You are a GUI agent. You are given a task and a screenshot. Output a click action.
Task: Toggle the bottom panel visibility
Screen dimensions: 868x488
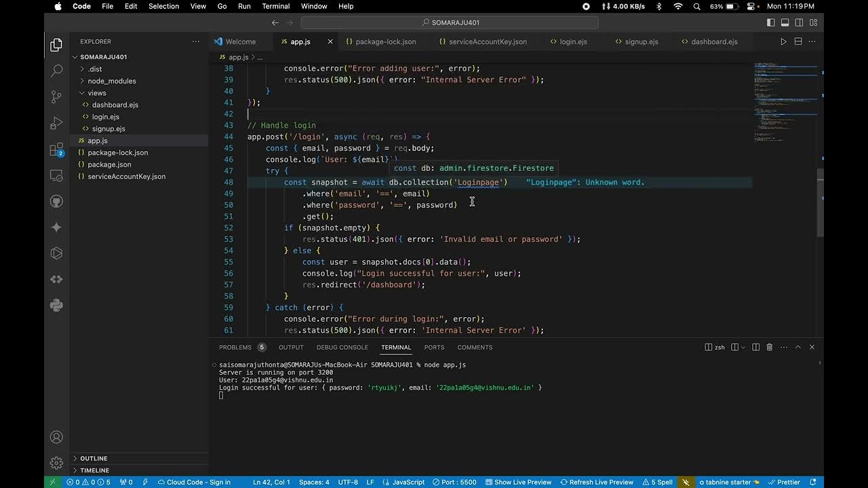pos(785,22)
